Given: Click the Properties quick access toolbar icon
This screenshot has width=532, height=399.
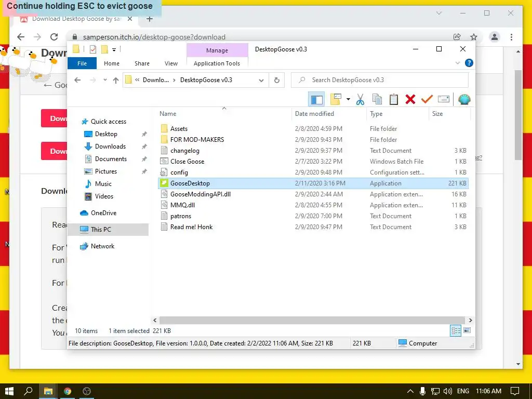Looking at the screenshot, I should [92, 49].
